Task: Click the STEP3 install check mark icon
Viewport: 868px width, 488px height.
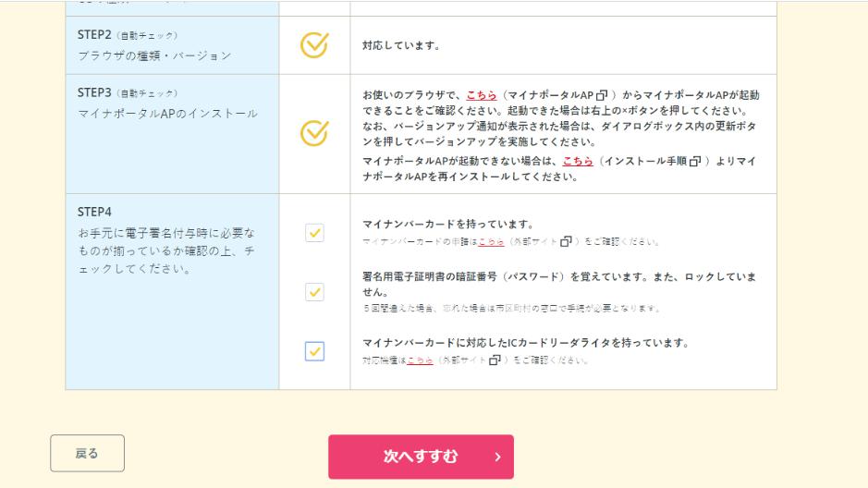Action: [x=314, y=135]
